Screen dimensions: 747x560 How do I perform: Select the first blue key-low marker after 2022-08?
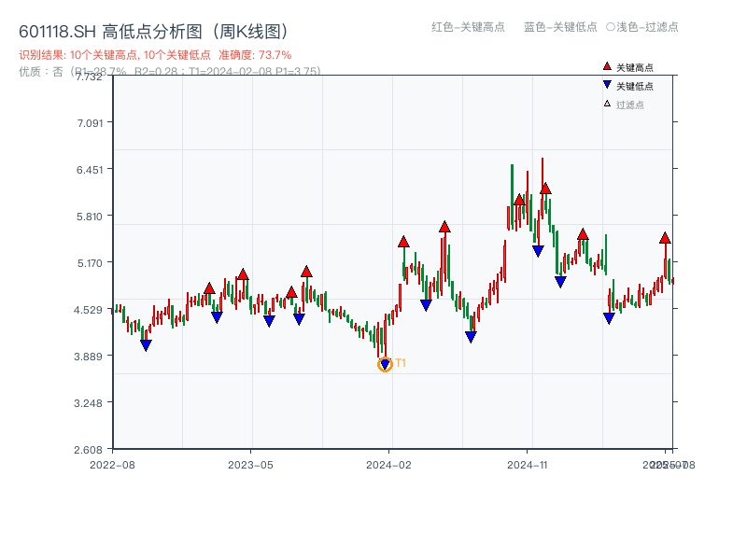[146, 345]
